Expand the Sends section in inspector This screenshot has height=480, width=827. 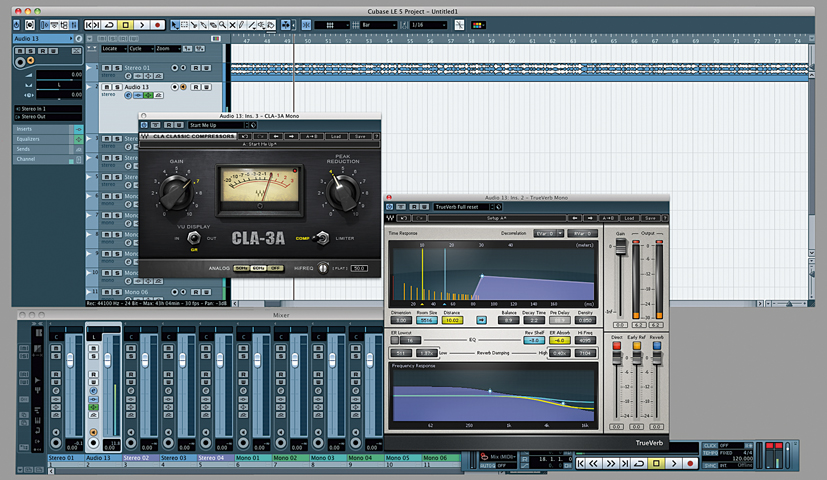point(48,149)
